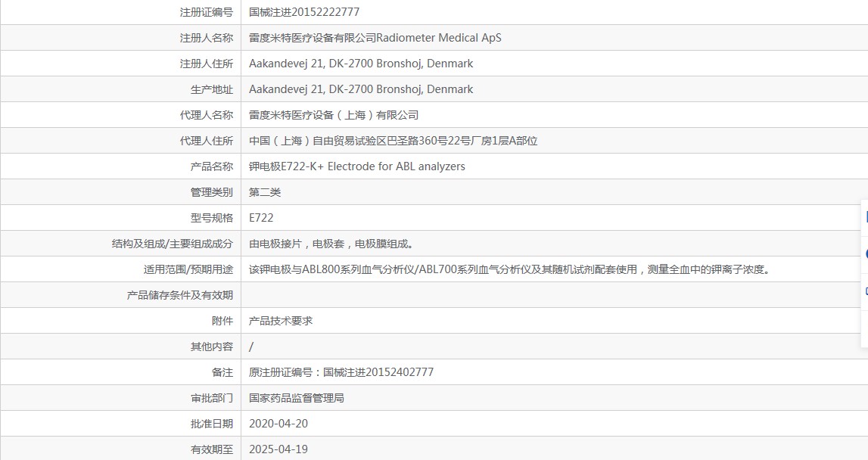Select the 第二类 category value
Image resolution: width=868 pixels, height=460 pixels.
pos(265,192)
